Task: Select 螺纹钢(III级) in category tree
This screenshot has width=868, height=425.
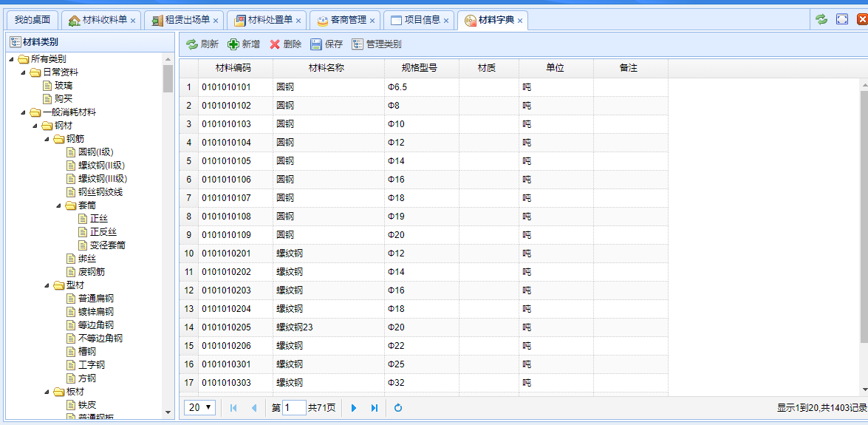Action: 103,178
